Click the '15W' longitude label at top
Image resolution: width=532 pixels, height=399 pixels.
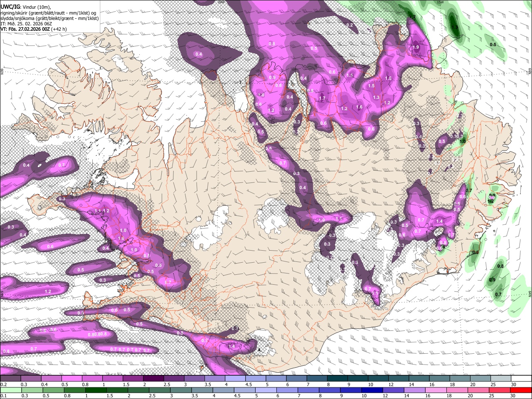(x=440, y=2)
